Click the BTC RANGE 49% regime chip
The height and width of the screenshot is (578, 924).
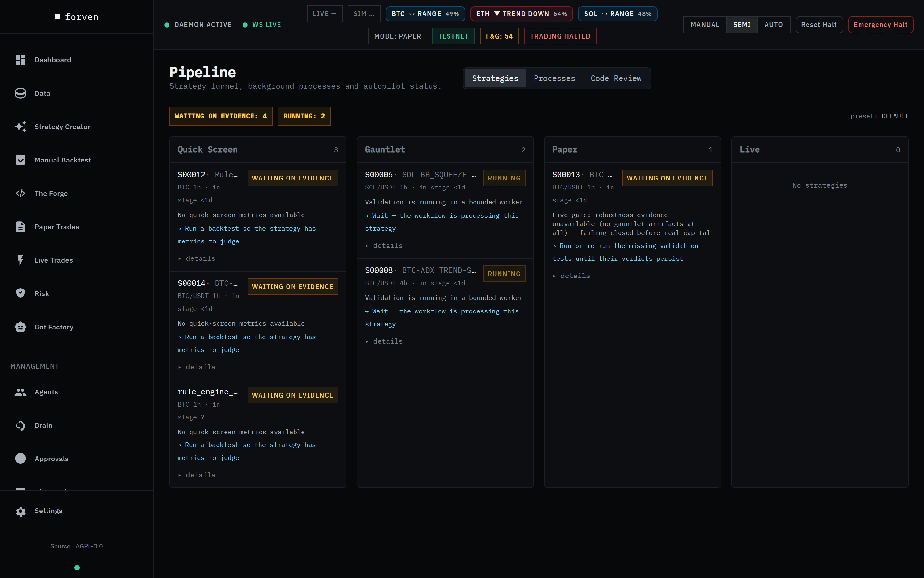click(425, 14)
